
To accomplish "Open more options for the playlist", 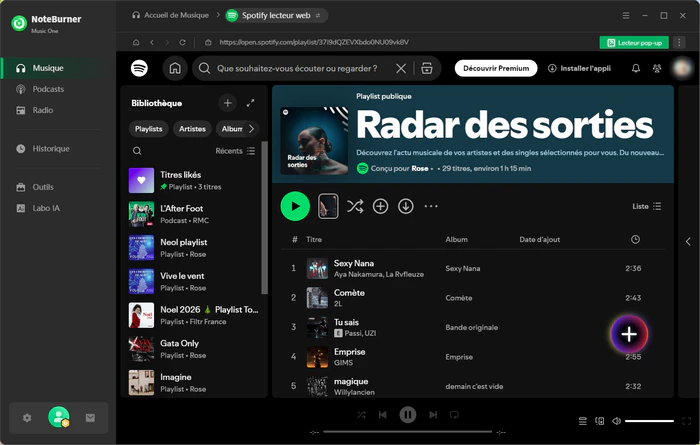I will (x=431, y=206).
